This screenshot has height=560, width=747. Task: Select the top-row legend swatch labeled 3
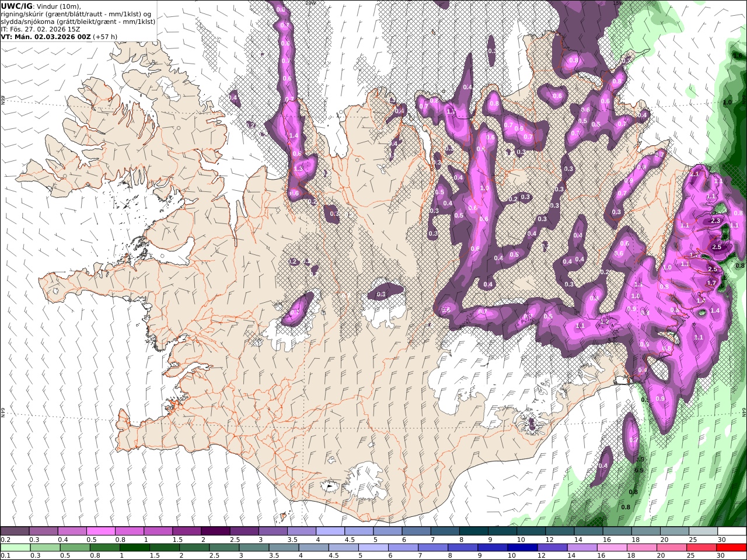(x=273, y=531)
